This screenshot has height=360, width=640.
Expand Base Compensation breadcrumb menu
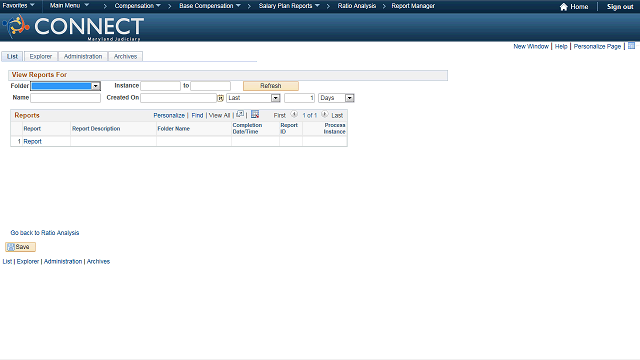tap(210, 6)
